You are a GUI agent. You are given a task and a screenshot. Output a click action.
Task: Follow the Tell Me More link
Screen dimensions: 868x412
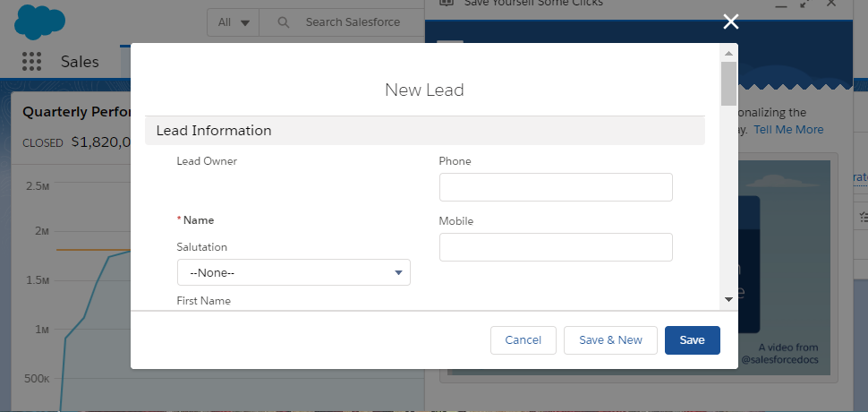[788, 130]
